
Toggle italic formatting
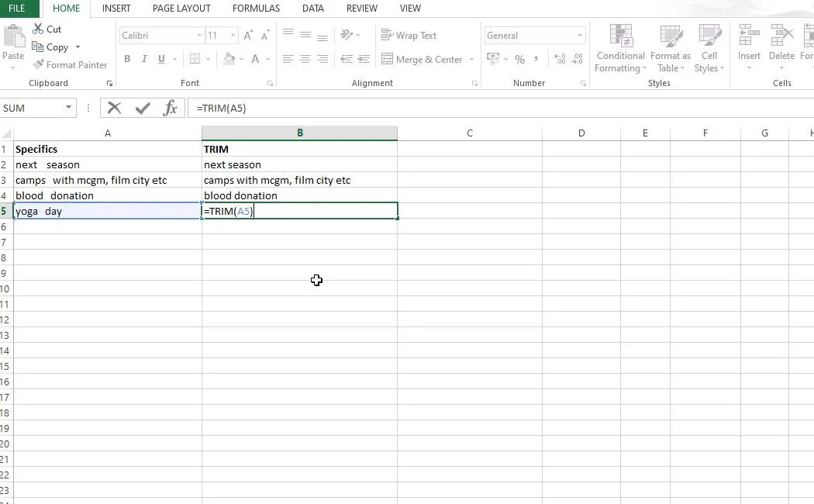[144, 58]
